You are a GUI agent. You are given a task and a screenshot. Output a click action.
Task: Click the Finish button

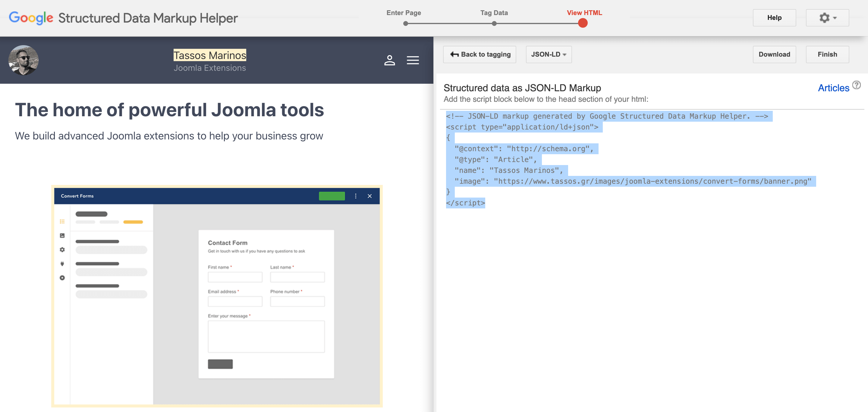coord(827,55)
